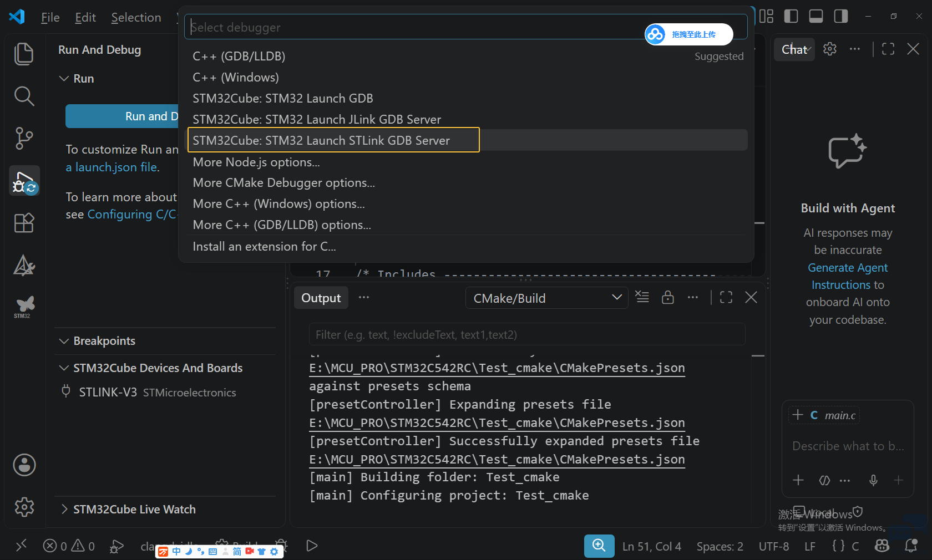Open Chat panel more actions menu

pos(855,49)
